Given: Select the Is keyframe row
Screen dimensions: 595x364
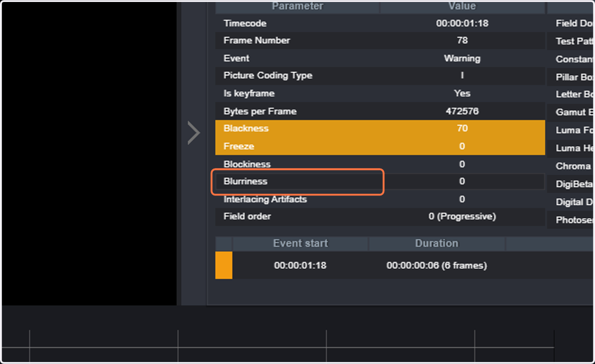Looking at the screenshot, I should point(380,94).
